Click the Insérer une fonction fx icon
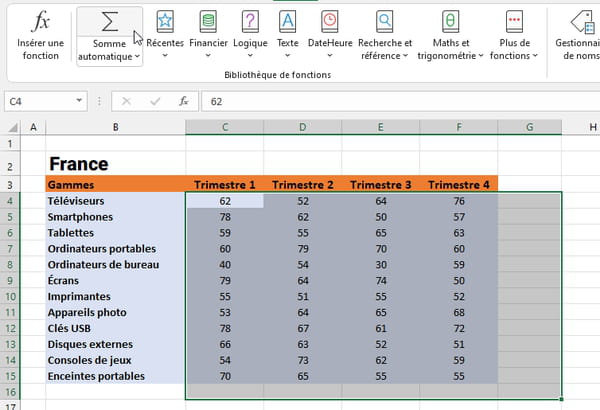Viewport: 600px width, 410px height. pos(41,21)
